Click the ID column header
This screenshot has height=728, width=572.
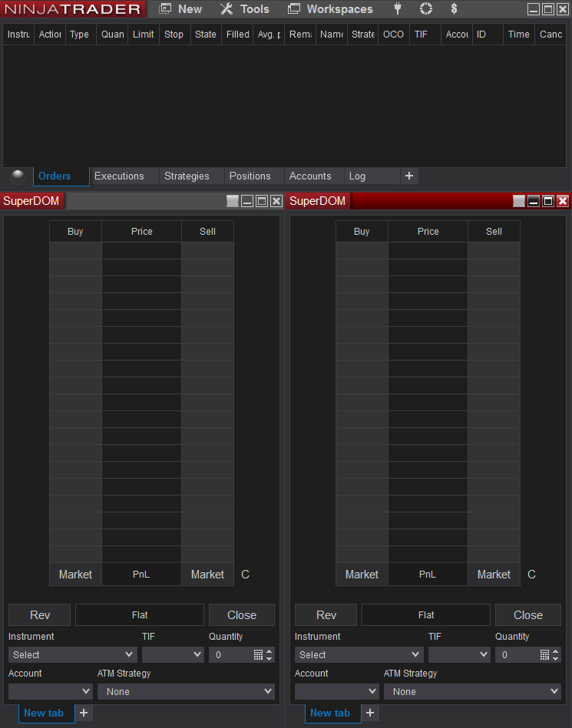point(488,35)
